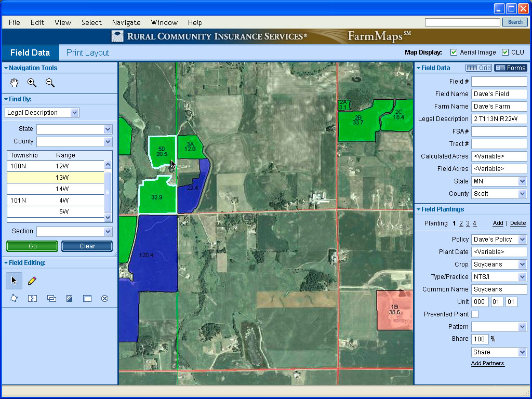This screenshot has width=532, height=399.
Task: Select the zoom out magnifier tool
Action: point(50,83)
